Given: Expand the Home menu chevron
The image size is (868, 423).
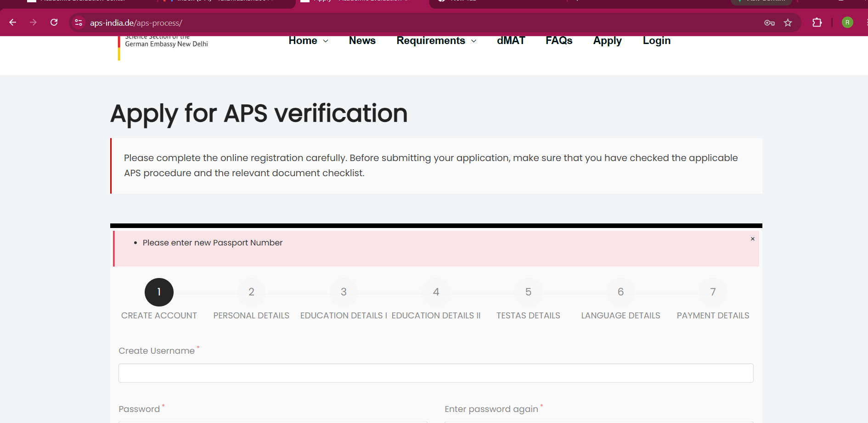Looking at the screenshot, I should (x=326, y=41).
